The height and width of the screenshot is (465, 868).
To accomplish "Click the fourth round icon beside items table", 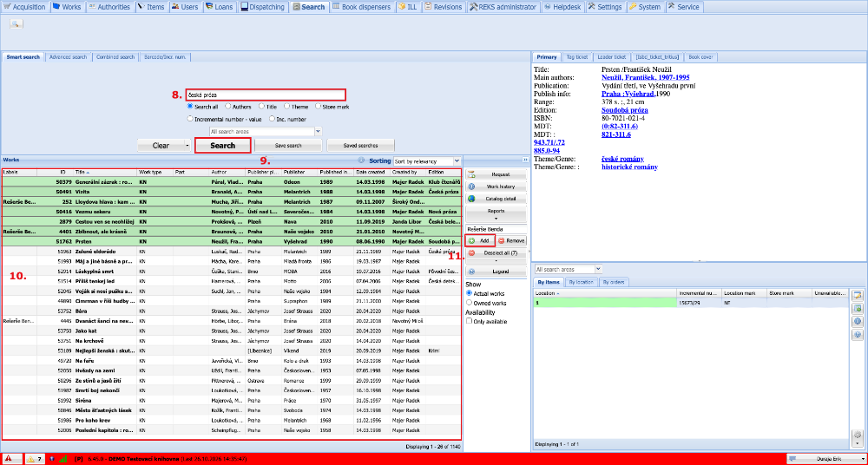I will 858,335.
